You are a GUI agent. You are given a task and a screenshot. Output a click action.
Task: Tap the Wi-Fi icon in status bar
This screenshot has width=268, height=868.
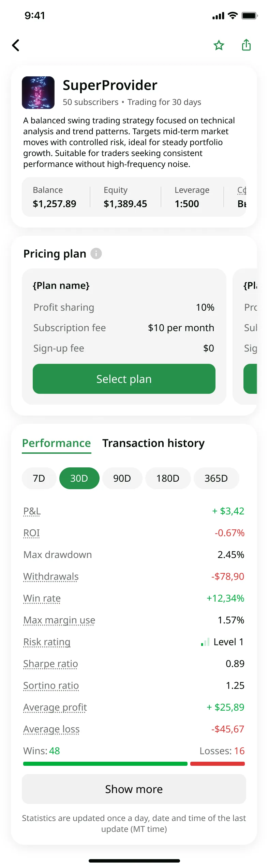pyautogui.click(x=232, y=15)
